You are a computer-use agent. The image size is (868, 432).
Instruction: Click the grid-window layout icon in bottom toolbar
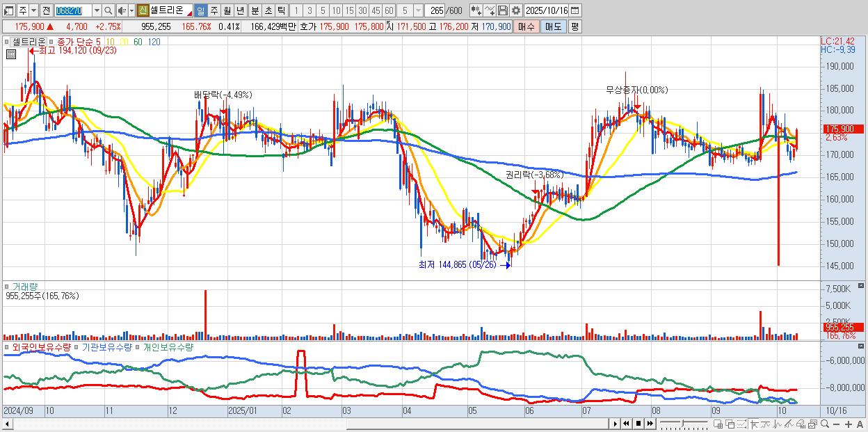718,424
